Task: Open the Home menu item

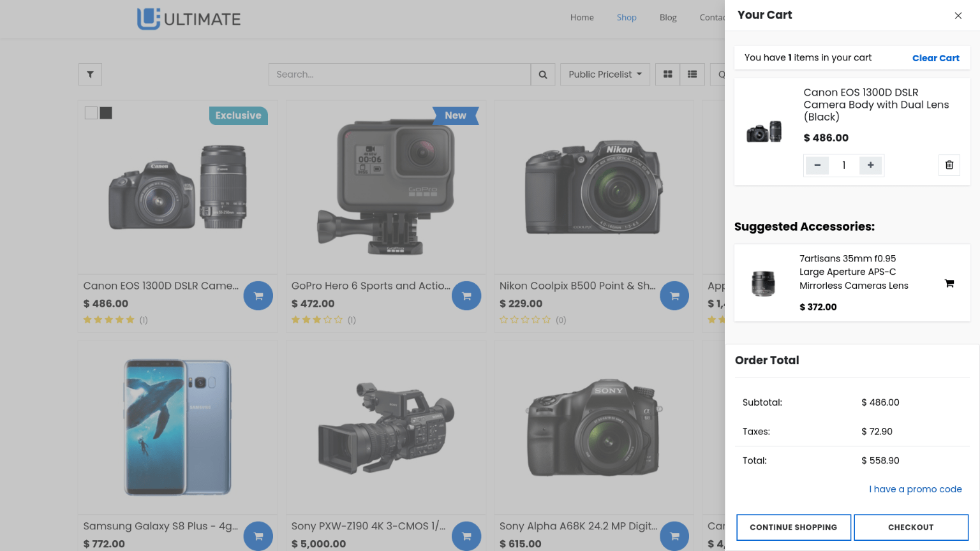Action: [x=582, y=18]
